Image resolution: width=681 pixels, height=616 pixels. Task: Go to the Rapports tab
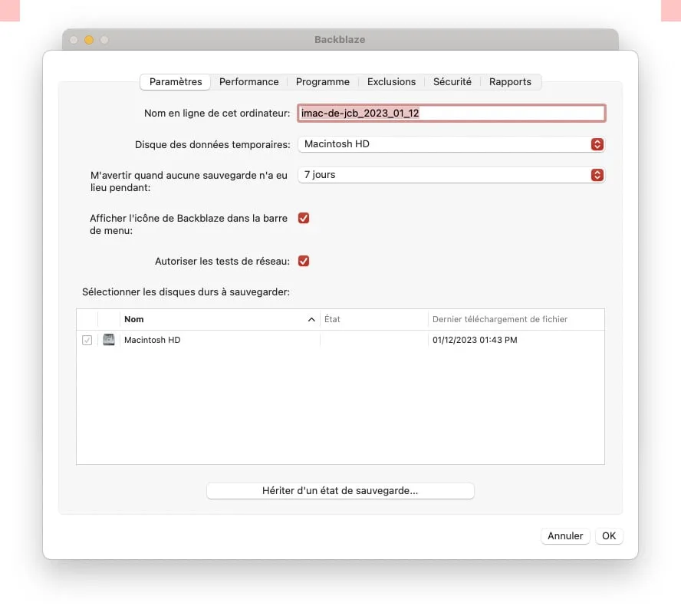(511, 81)
